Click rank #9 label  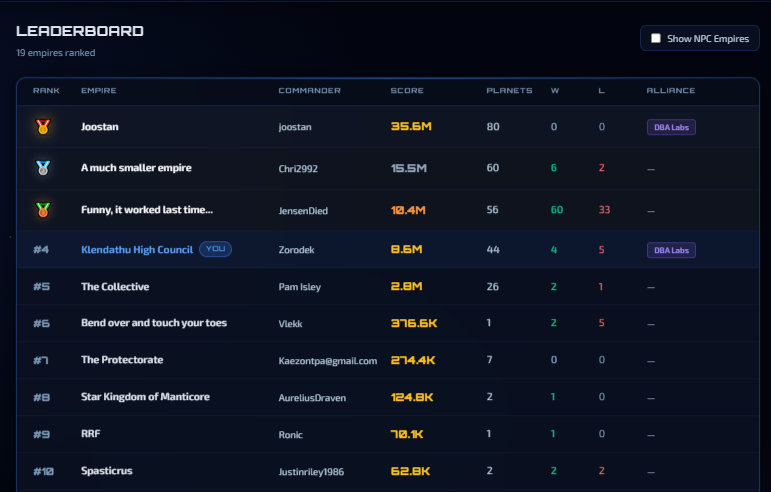point(41,434)
